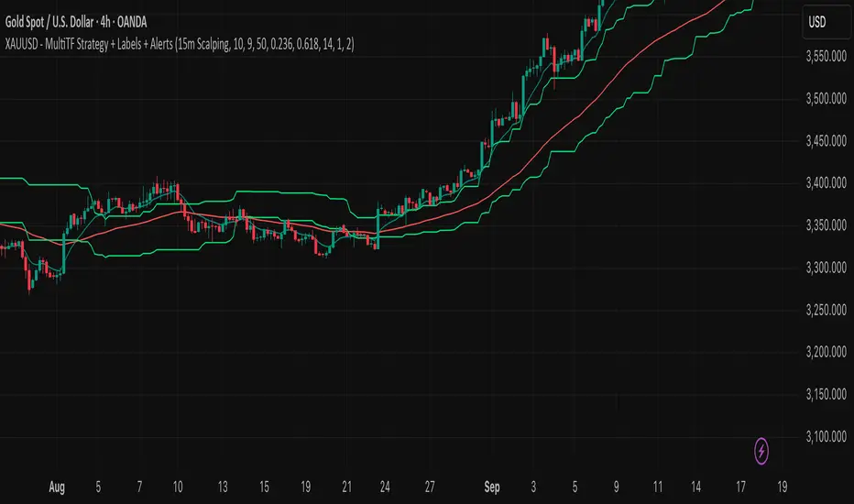Click the 3,100.000 price axis label
Viewport: 854px width, 504px height.
pos(827,437)
